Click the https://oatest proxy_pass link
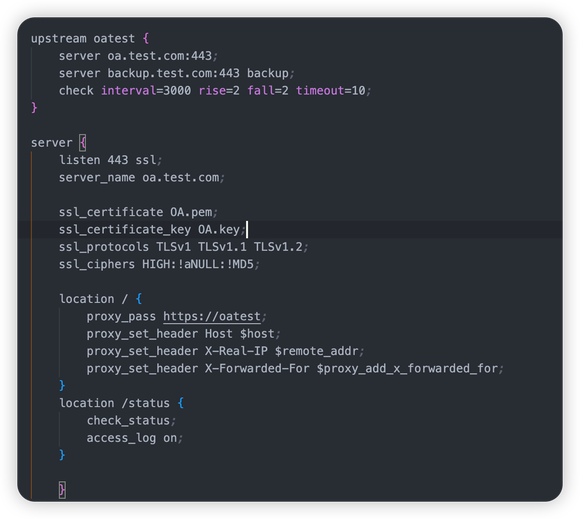 pos(212,317)
